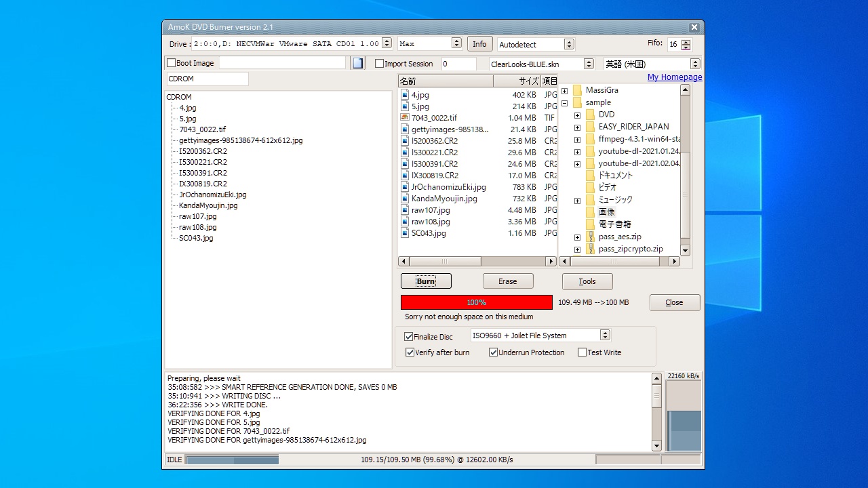Screen dimensions: 868x488
Task: Select 5.jpg in the CDROM tree
Action: [x=188, y=119]
